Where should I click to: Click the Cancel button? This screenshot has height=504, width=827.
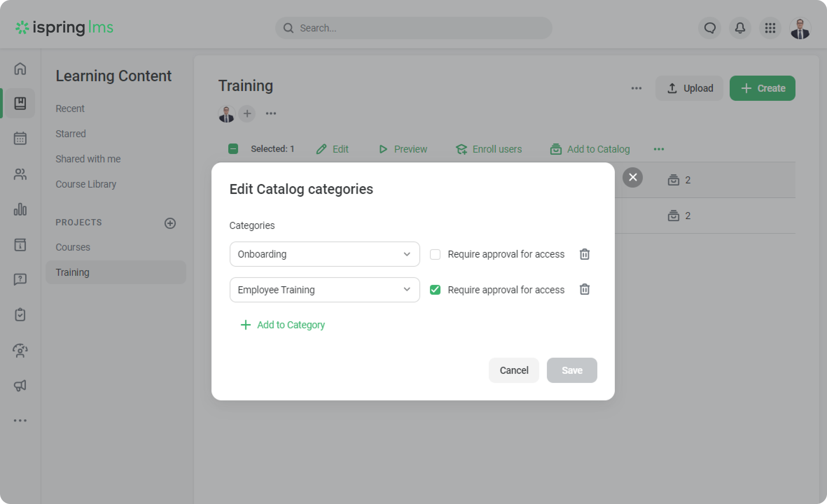pos(514,370)
